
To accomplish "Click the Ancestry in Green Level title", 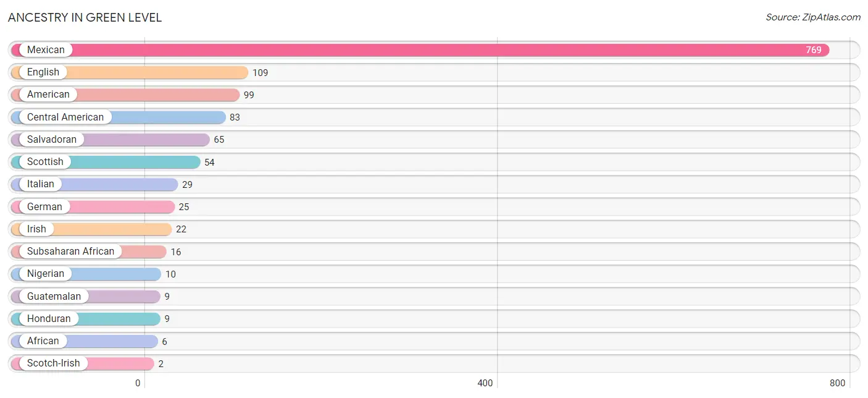I will 85,18.
